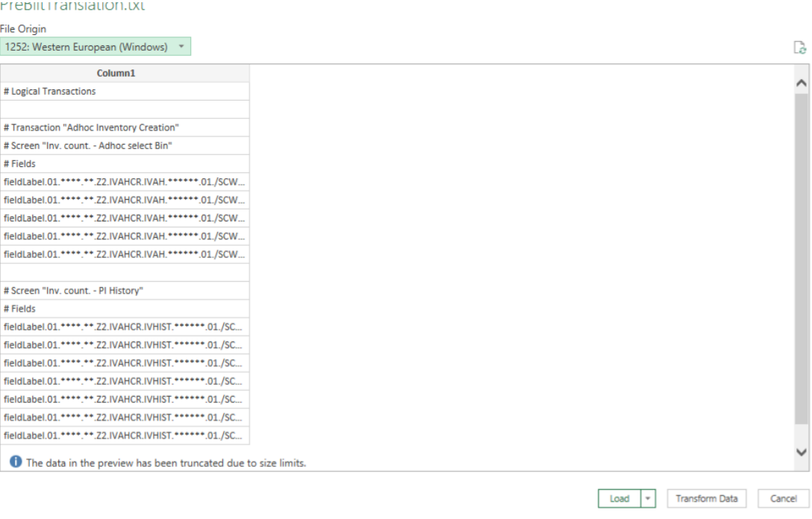Click the "# Fields" row below PI History
Screen dimensions: 812x519
[x=125, y=309]
